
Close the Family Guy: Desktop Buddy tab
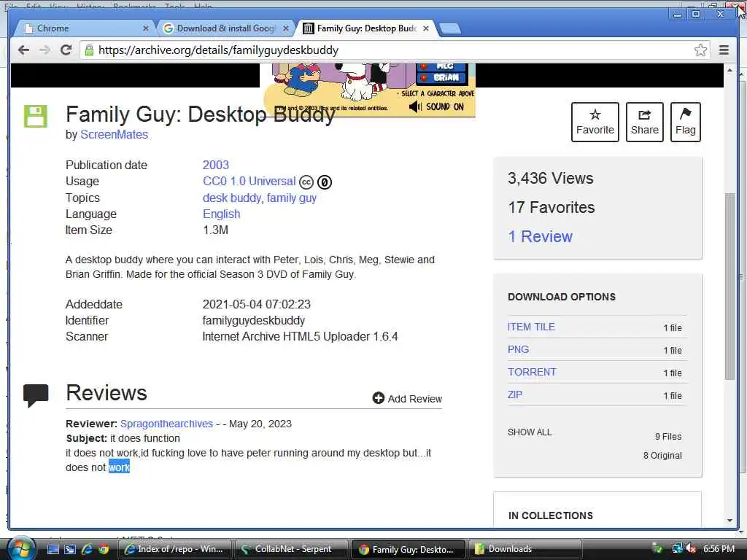pos(426,28)
